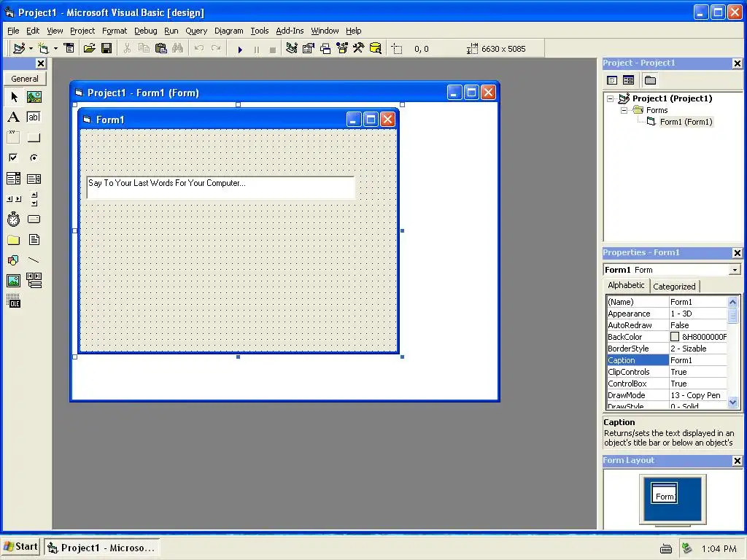Switch to the Alphabetic properties tab

point(626,285)
